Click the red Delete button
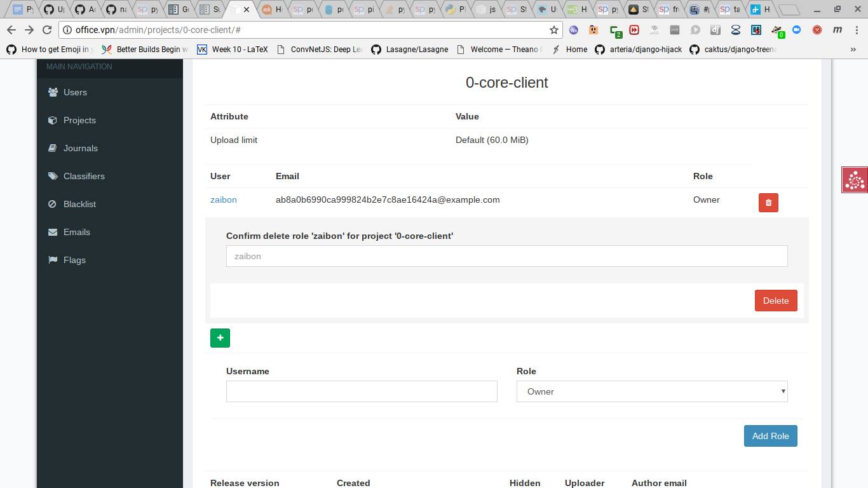 [x=776, y=301]
